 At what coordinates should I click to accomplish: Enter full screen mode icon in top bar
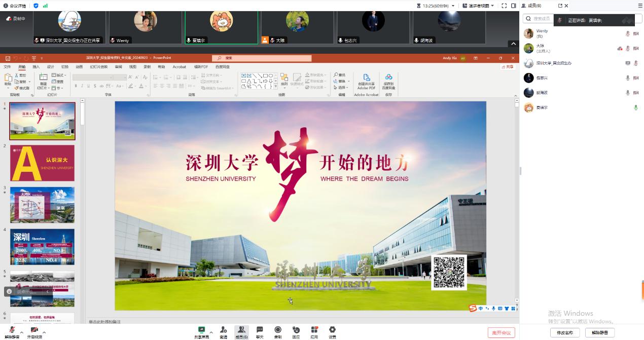click(x=504, y=6)
